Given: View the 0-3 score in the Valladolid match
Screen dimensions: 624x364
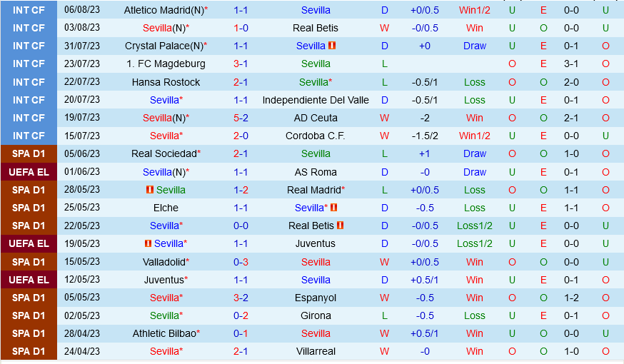Looking at the screenshot, I should 241,262.
